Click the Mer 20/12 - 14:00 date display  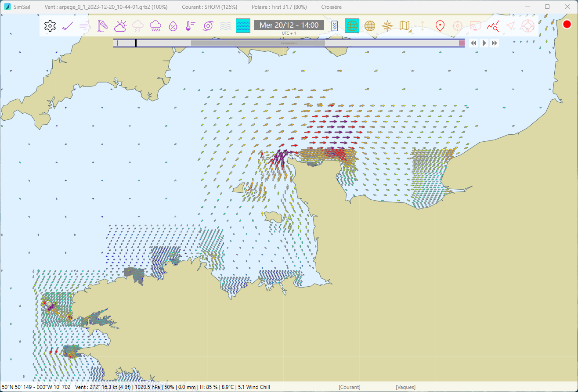pyautogui.click(x=289, y=25)
